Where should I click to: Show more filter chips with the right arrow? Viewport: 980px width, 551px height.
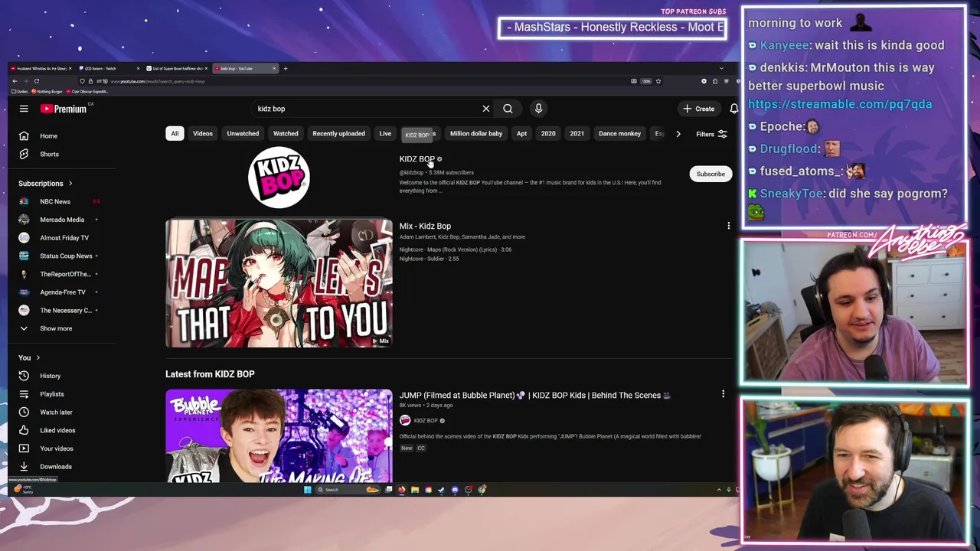(x=678, y=134)
